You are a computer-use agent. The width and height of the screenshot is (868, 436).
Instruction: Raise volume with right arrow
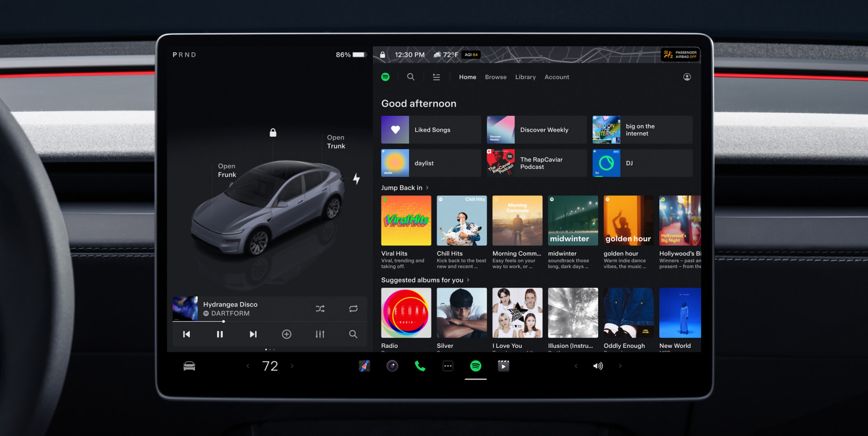pos(620,366)
